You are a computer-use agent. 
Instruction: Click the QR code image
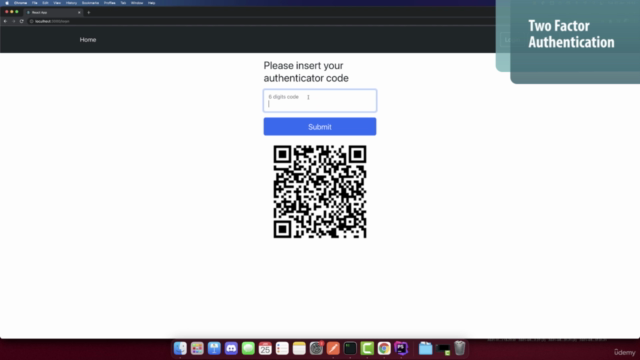click(x=320, y=191)
